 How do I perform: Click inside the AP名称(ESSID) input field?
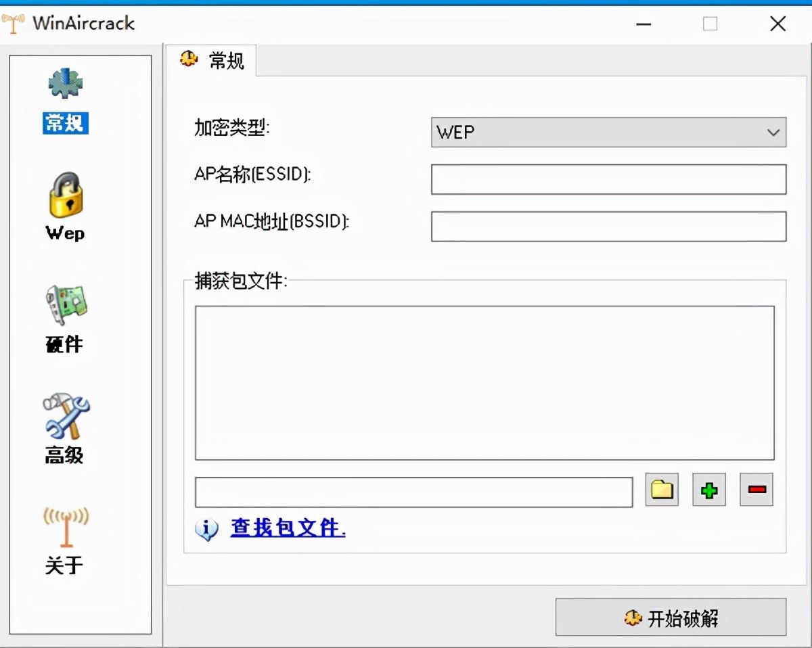click(608, 179)
